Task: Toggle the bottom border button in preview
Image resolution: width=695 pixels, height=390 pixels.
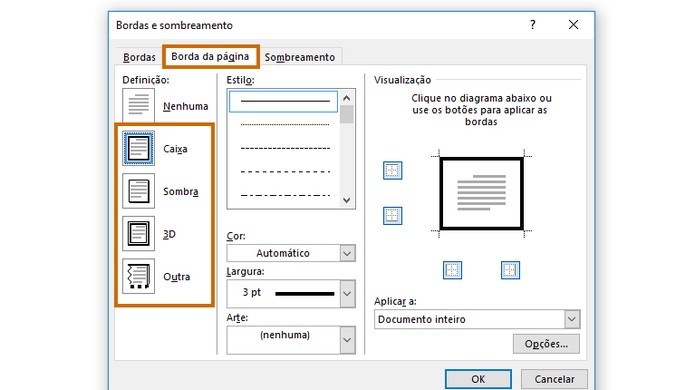Action: pos(392,216)
